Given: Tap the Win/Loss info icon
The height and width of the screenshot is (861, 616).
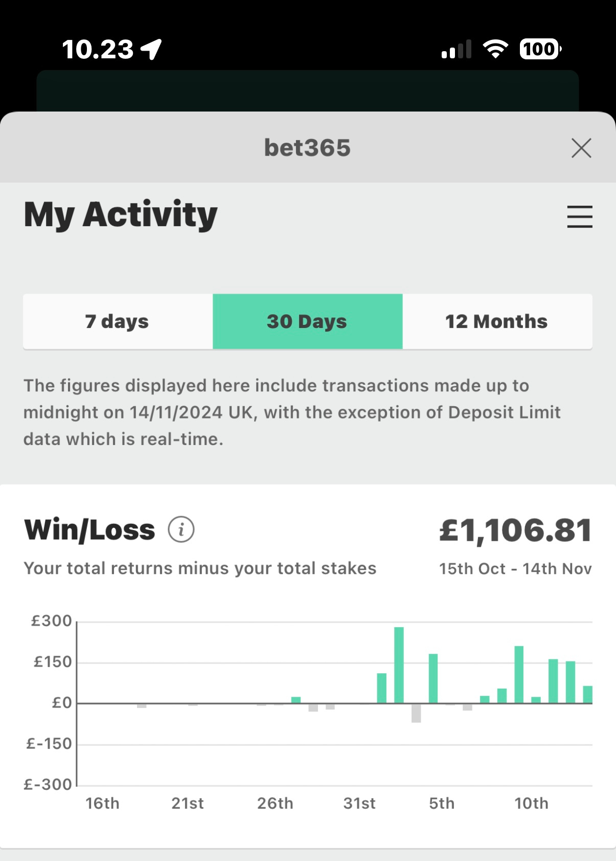Looking at the screenshot, I should coord(181,529).
